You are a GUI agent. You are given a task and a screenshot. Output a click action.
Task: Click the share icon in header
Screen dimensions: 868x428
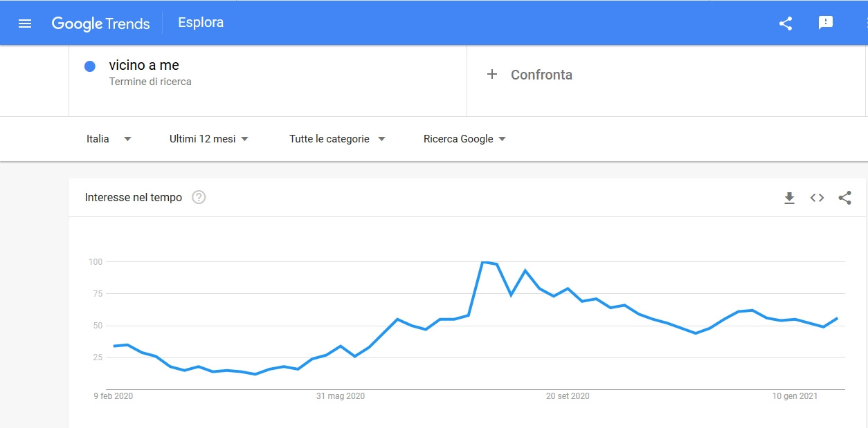[786, 24]
